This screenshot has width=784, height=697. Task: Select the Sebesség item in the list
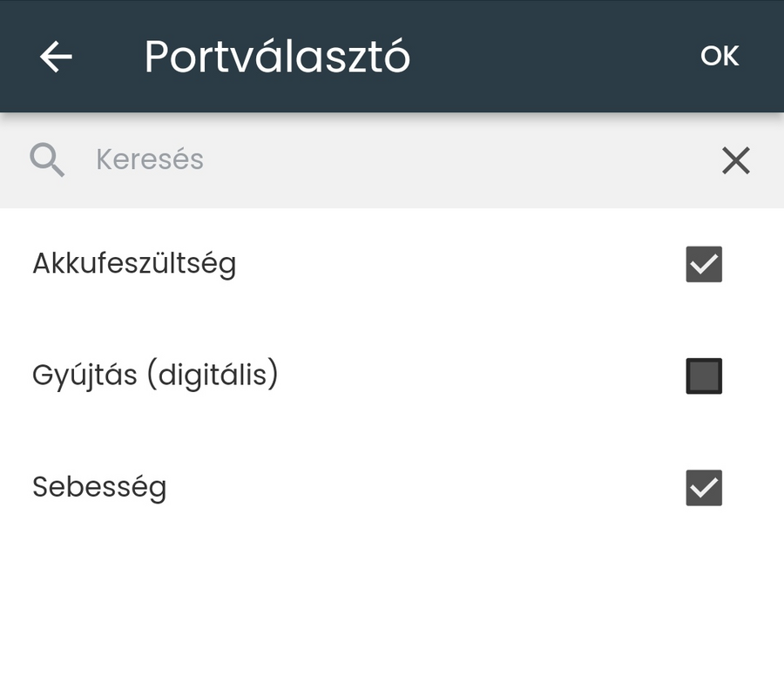[x=98, y=487]
